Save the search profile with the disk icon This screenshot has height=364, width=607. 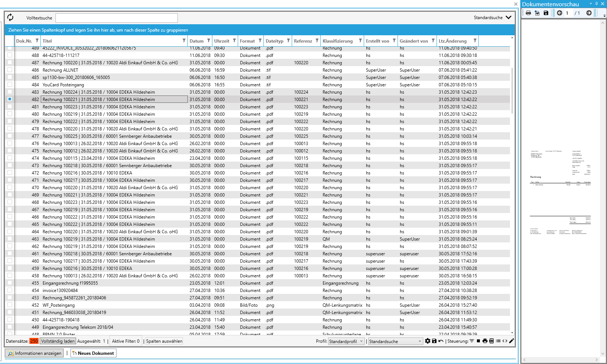coord(434,341)
